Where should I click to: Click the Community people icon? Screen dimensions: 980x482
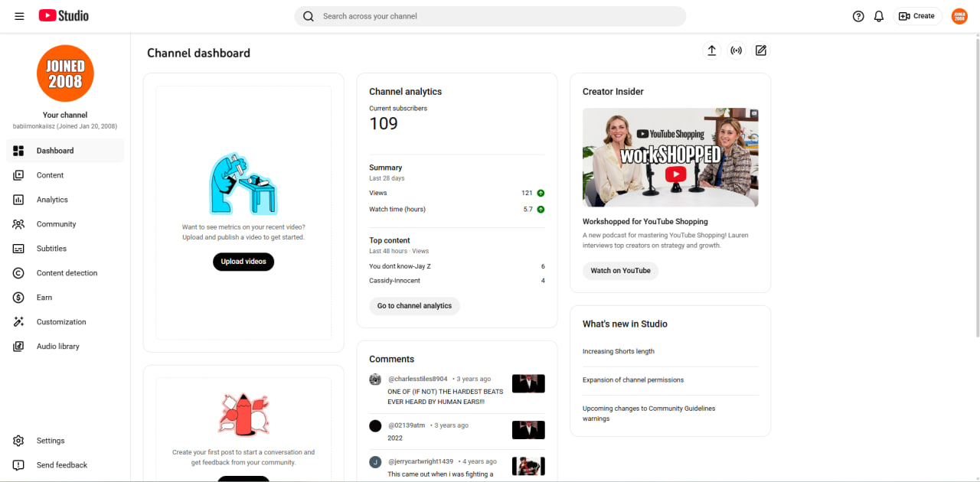coord(19,224)
